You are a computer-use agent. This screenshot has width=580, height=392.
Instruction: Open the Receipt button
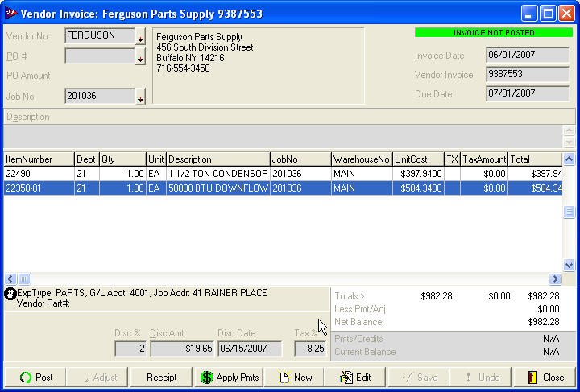coord(161,378)
